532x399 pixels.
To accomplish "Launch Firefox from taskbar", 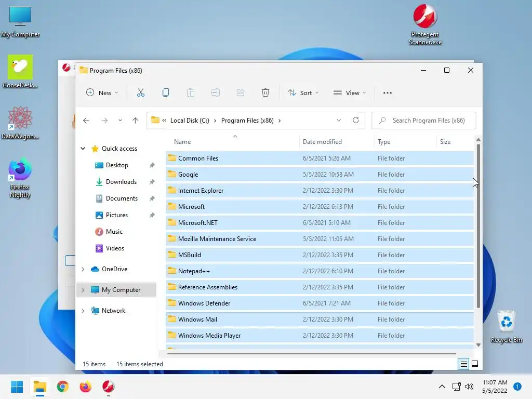I will [x=86, y=387].
